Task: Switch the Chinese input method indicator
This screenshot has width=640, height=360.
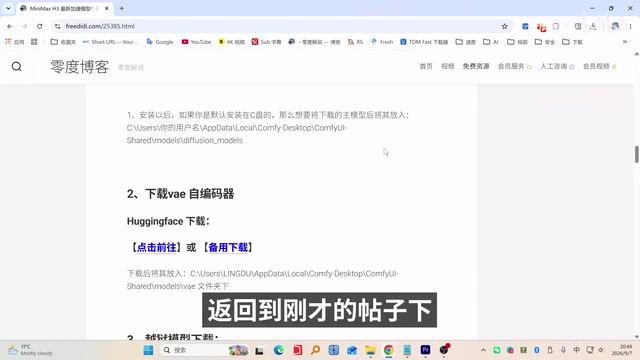Action: [x=576, y=350]
